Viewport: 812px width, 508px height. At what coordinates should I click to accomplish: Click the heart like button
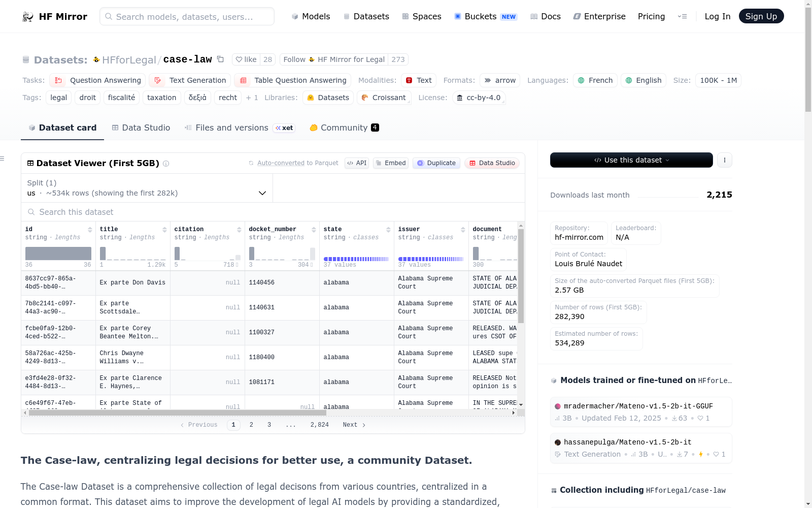pos(246,59)
